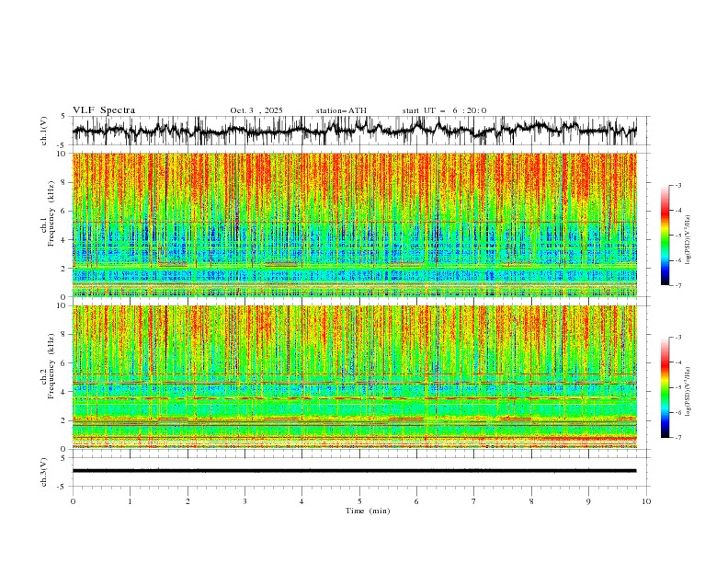Image resolution: width=728 pixels, height=563 pixels.
Task: Click the "5" tick on ch.1(V) axis
Action: tap(63, 117)
